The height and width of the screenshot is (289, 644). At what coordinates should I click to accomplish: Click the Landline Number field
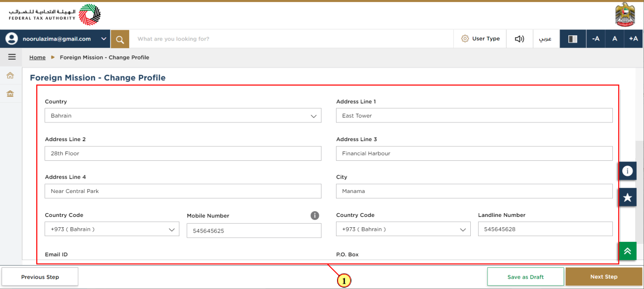coord(545,229)
